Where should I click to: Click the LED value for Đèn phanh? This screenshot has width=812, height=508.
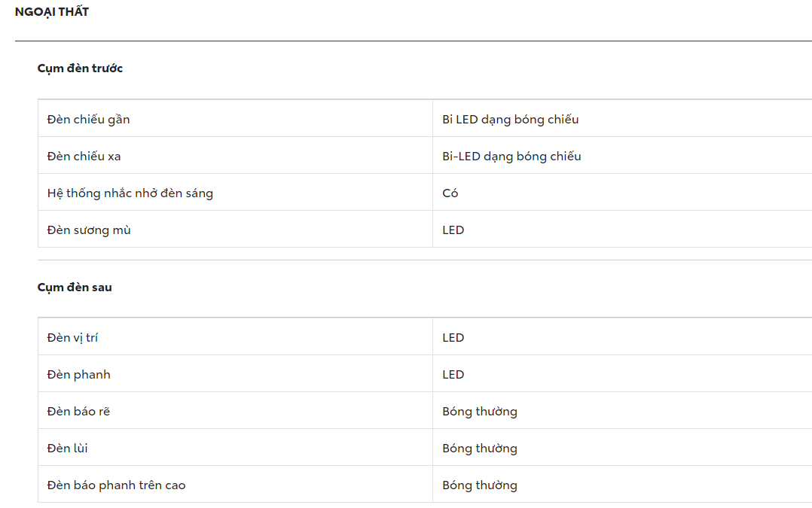(x=453, y=375)
